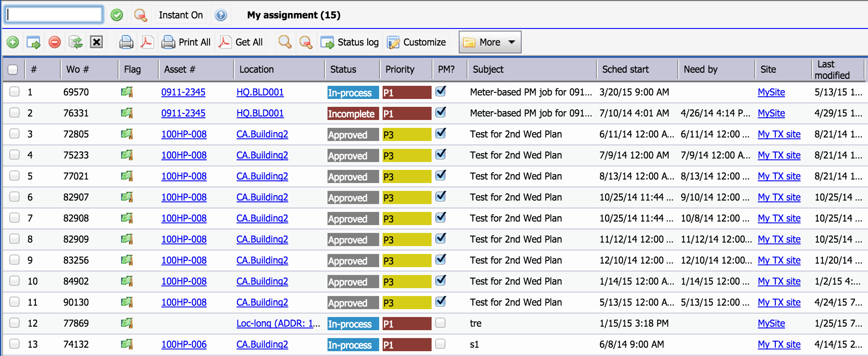The height and width of the screenshot is (356, 868).
Task: Click the black X box icon
Action: point(96,42)
